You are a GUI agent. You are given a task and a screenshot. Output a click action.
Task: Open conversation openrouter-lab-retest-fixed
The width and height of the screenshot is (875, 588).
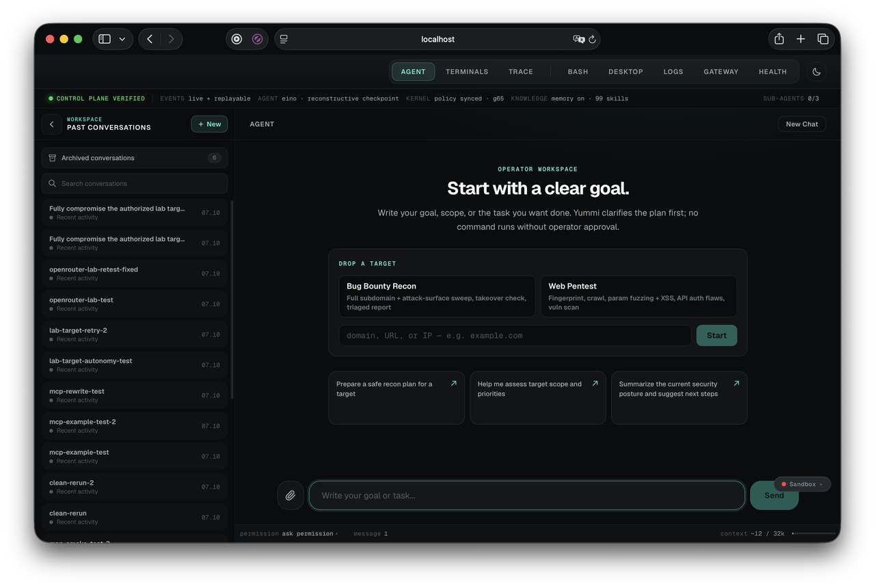135,273
